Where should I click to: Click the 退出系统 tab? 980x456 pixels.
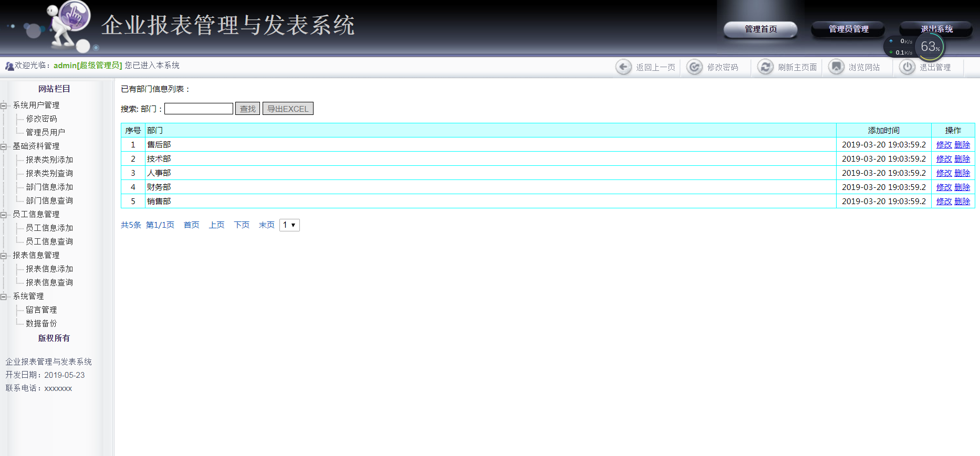coord(936,29)
